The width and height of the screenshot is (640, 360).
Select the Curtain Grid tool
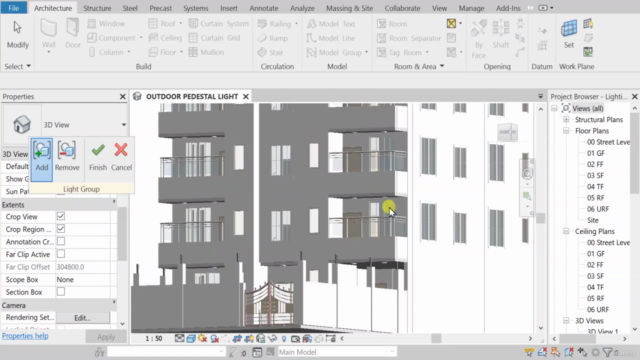214,38
